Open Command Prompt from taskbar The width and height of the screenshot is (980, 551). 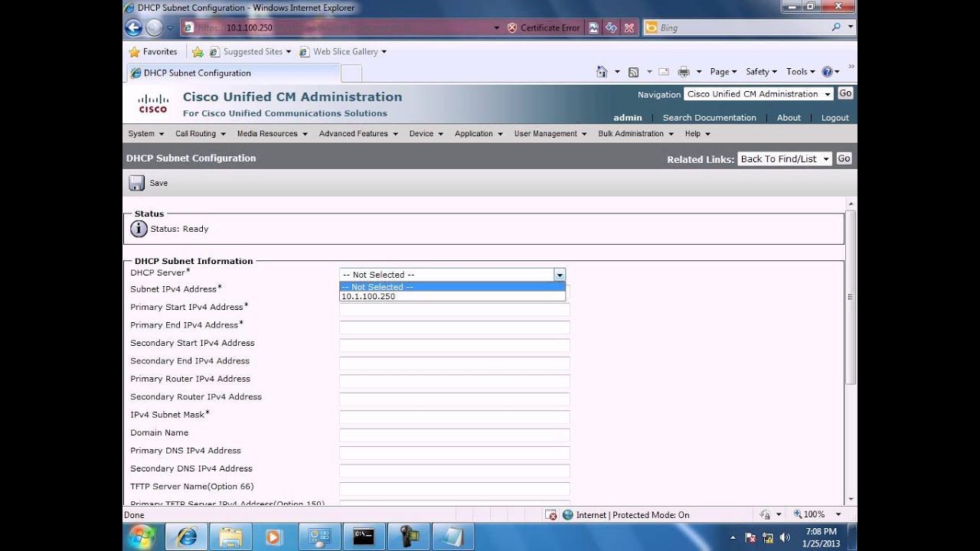(363, 536)
